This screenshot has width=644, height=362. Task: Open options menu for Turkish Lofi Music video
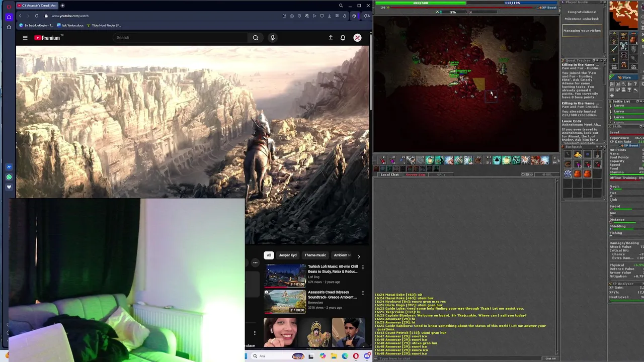click(x=363, y=267)
